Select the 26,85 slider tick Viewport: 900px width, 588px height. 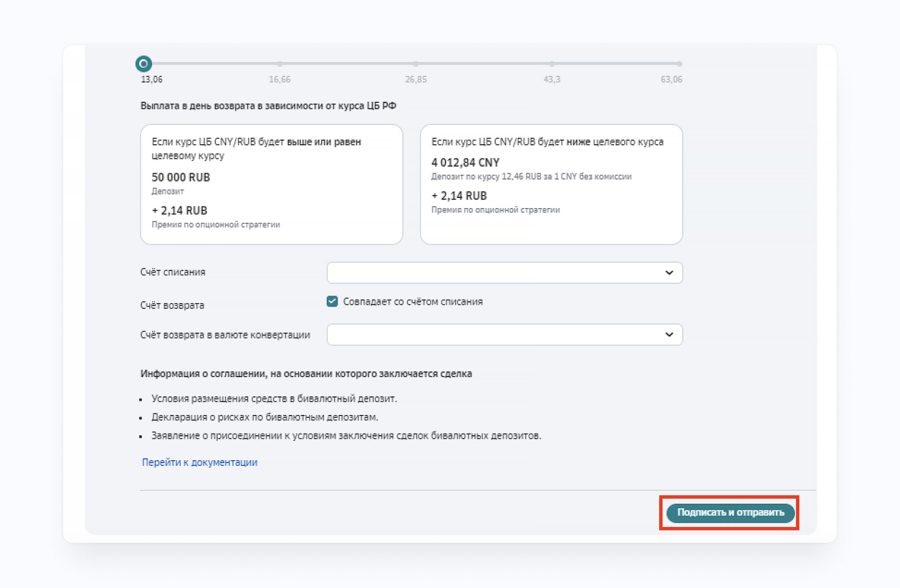416,64
